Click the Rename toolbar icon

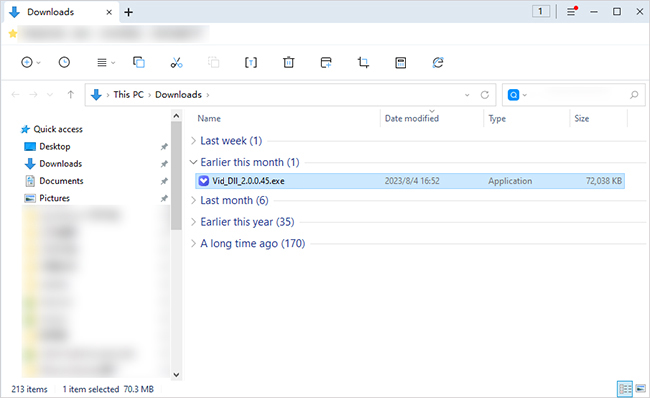pos(251,63)
